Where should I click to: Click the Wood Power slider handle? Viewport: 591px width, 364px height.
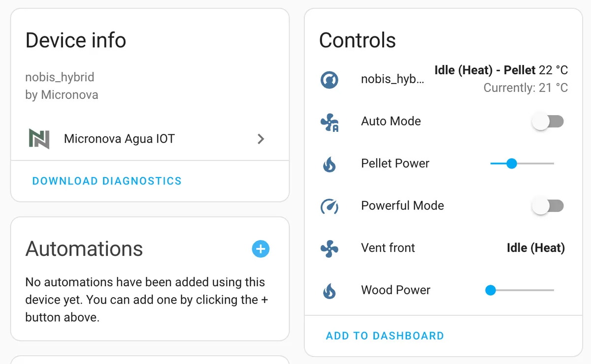490,290
